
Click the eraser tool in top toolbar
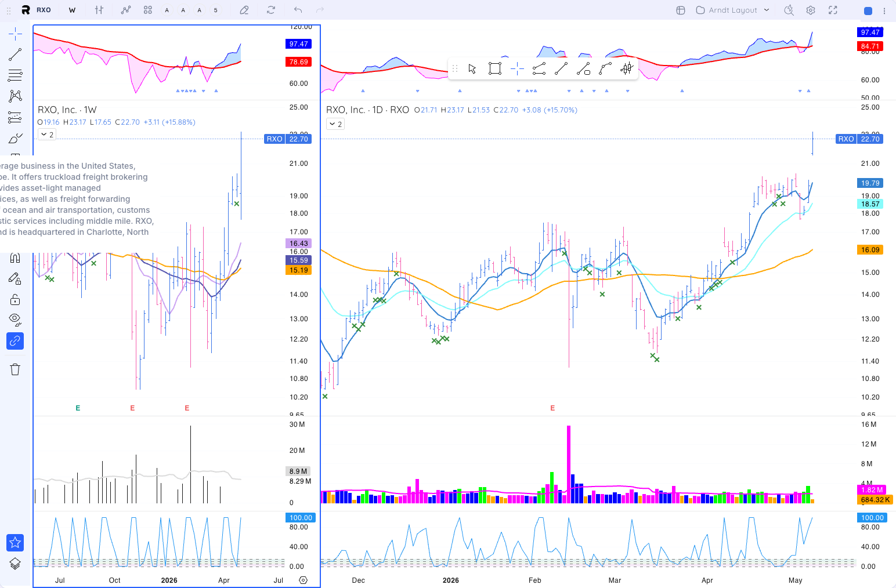[x=244, y=10]
